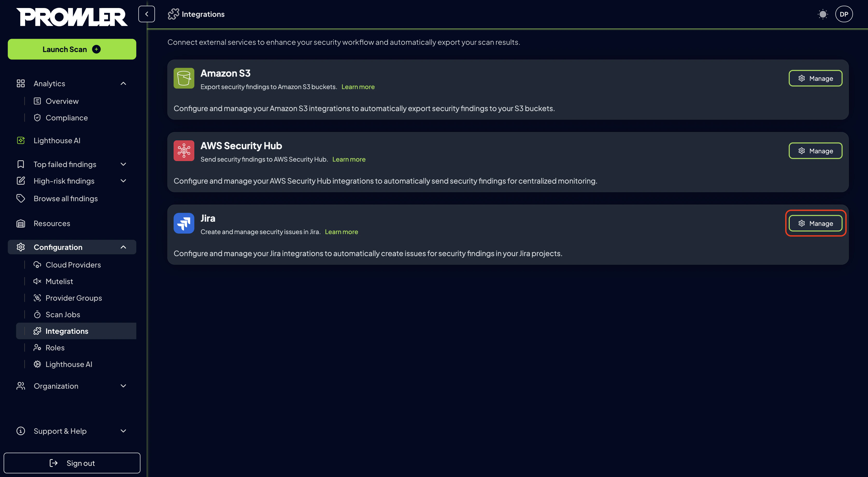Open the Mutelist settings
The image size is (868, 477).
click(59, 281)
